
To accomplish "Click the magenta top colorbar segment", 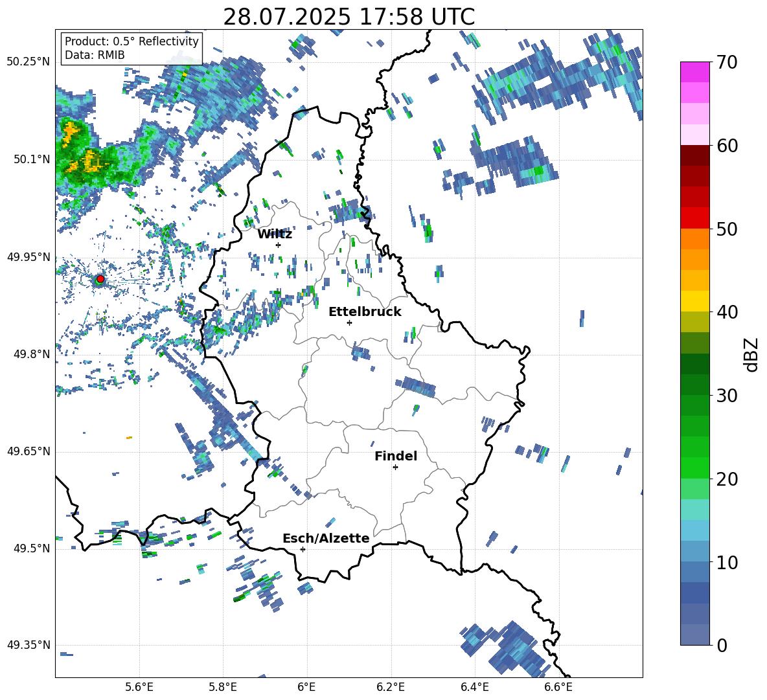I will click(694, 72).
